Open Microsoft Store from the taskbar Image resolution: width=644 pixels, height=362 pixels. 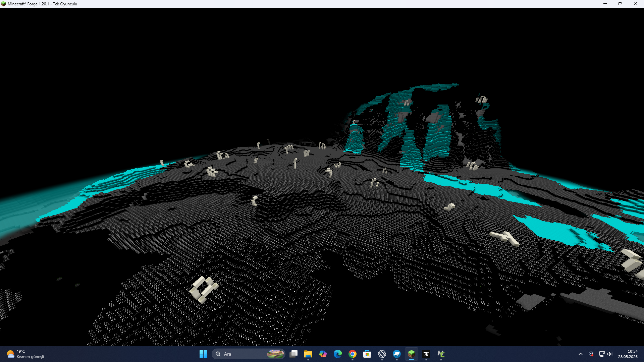tap(367, 354)
